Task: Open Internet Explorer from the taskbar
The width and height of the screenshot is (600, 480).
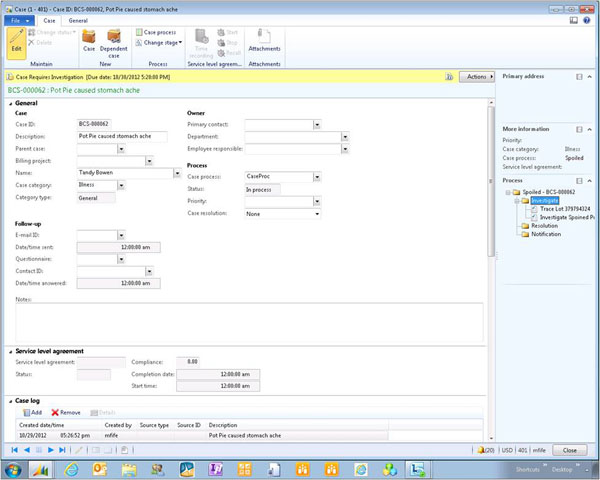Action: 72,468
